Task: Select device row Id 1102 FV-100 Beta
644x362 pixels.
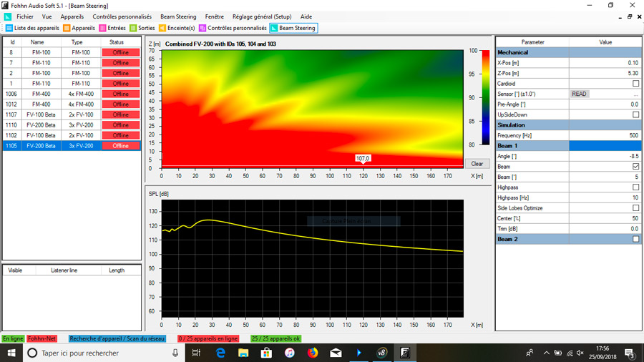Action: pyautogui.click(x=72, y=135)
